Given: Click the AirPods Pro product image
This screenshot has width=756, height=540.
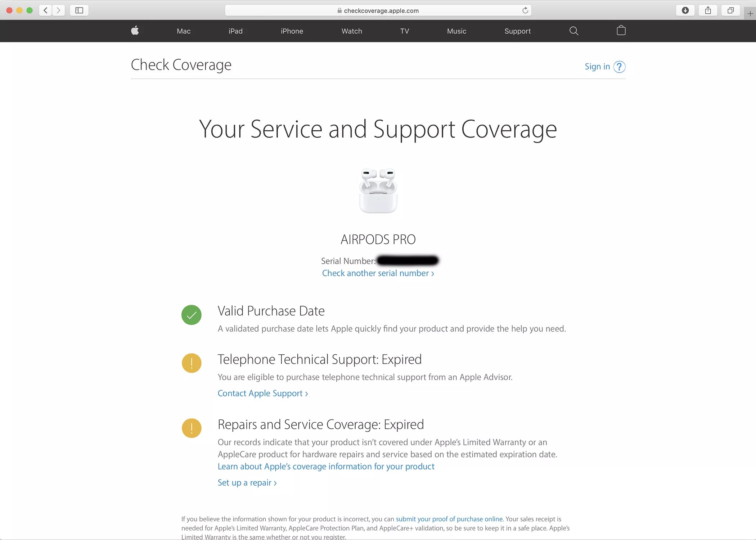Looking at the screenshot, I should point(378,190).
